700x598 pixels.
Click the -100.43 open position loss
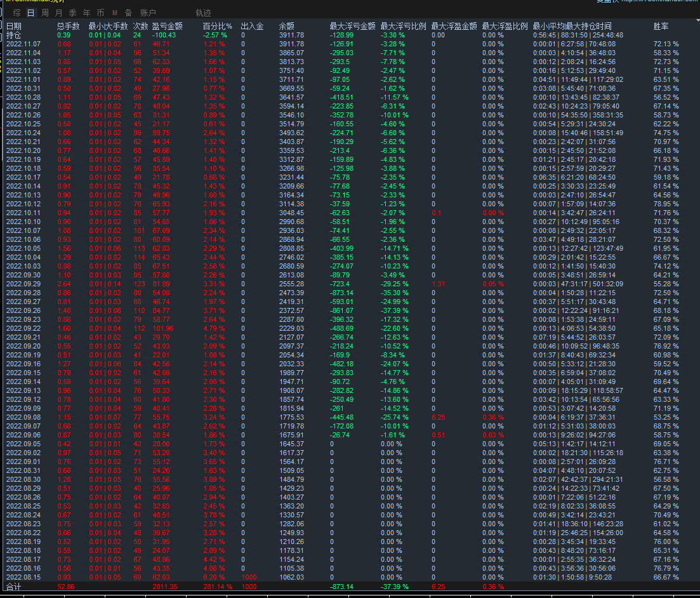pyautogui.click(x=164, y=36)
